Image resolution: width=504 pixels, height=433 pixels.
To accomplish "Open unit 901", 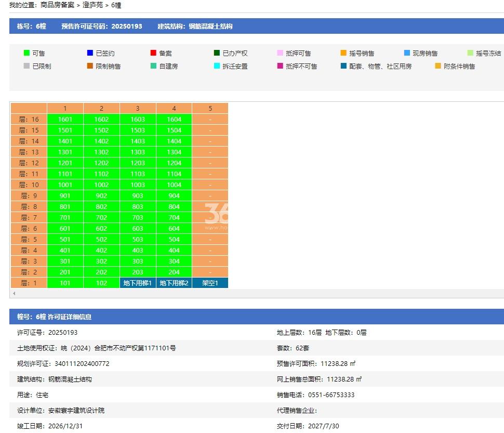I will click(x=65, y=196).
